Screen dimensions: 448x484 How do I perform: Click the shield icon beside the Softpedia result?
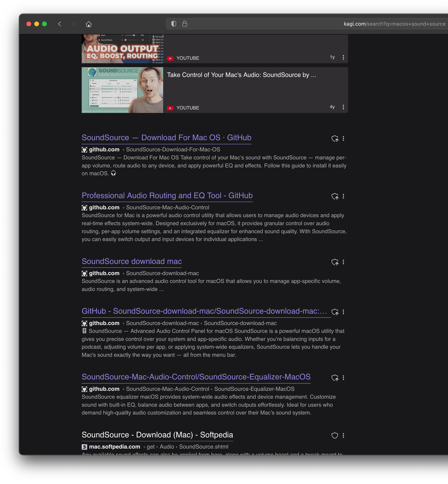335,436
